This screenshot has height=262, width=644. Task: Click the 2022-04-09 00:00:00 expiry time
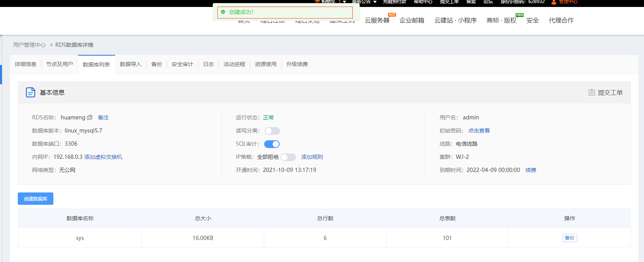[x=494, y=170]
